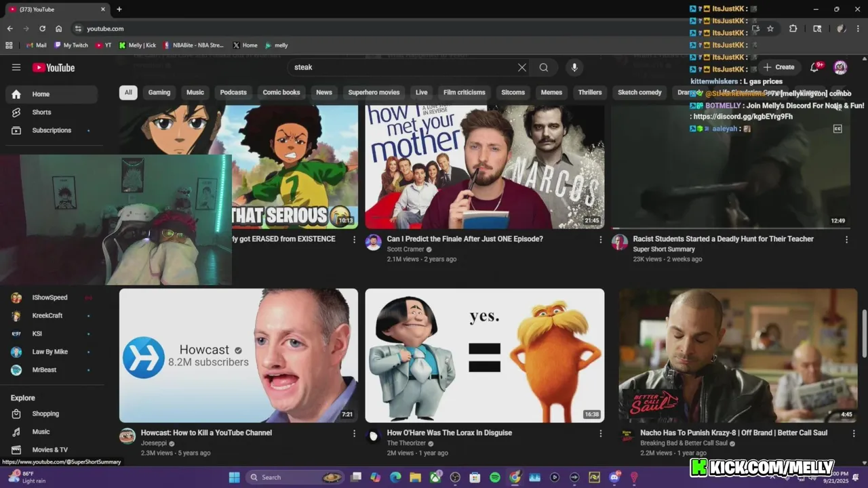Select the Music filter chip
868x488 pixels.
[195, 92]
